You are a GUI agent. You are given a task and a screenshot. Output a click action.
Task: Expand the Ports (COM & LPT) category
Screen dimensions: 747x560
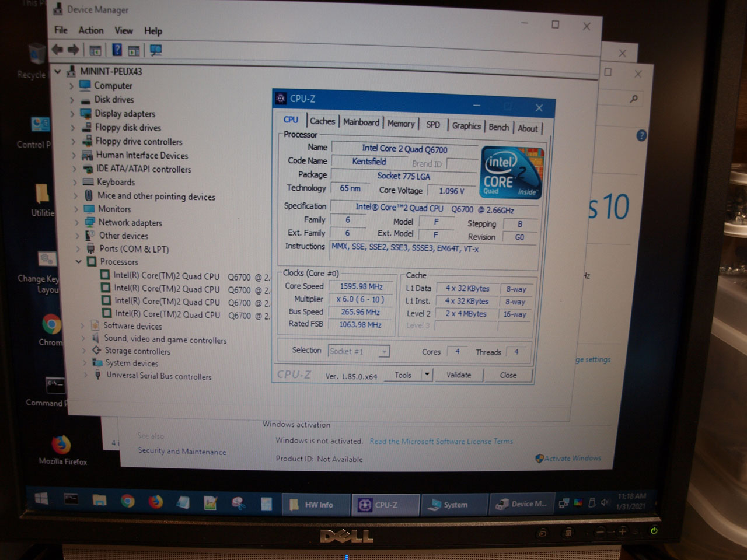78,249
